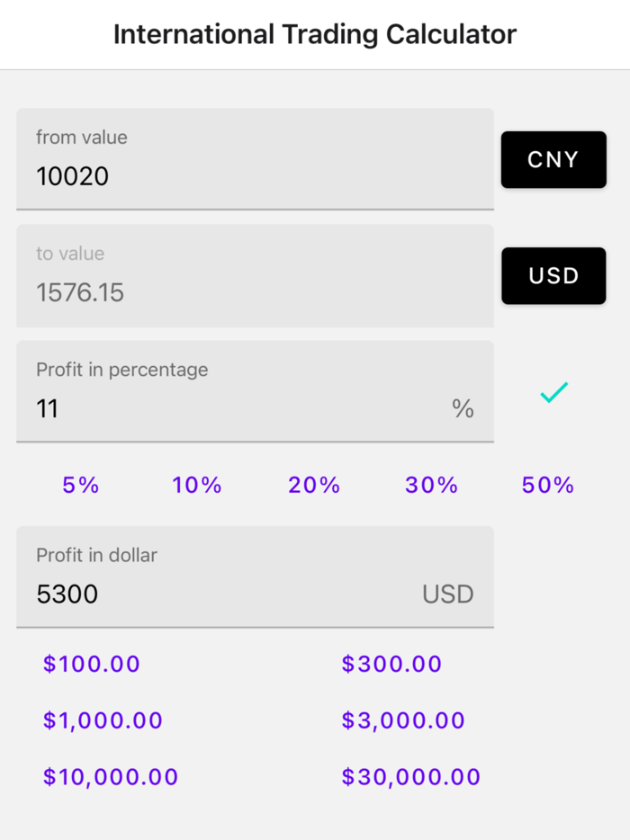This screenshot has height=840, width=630.
Task: Open the CNY currency selector
Action: (553, 159)
